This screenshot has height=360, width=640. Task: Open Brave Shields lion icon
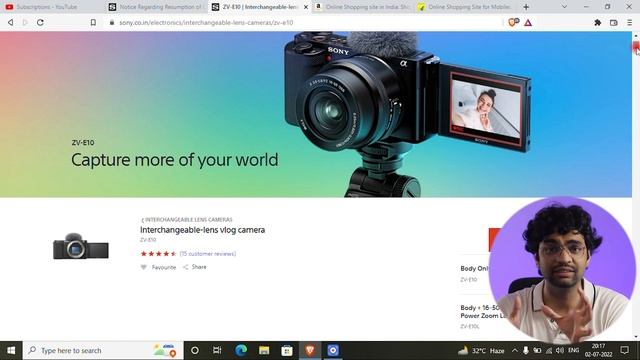(x=513, y=22)
